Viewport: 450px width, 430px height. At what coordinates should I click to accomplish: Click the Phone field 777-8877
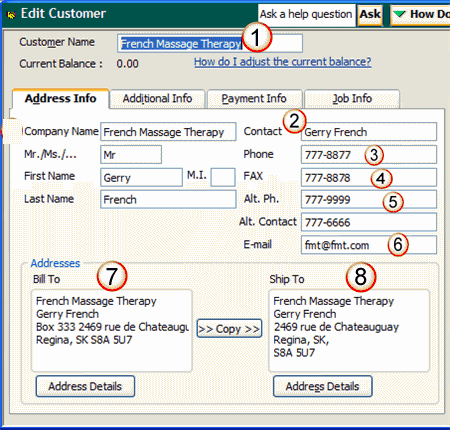point(369,155)
